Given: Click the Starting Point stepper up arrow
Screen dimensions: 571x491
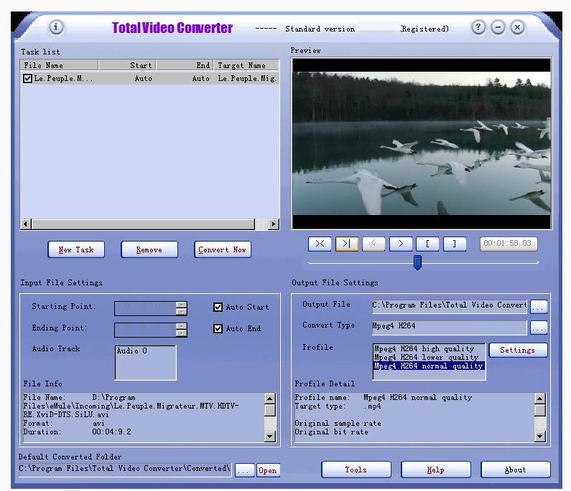Looking at the screenshot, I should 181,305.
